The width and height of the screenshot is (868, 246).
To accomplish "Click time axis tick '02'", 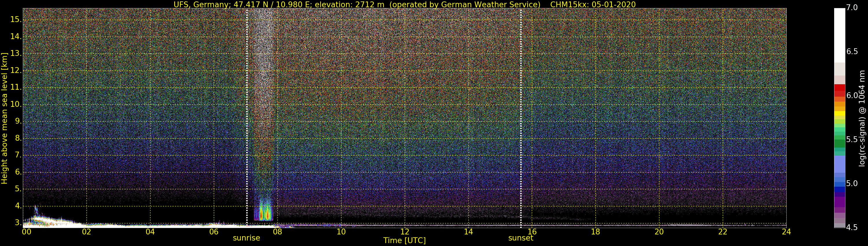I will click(87, 232).
